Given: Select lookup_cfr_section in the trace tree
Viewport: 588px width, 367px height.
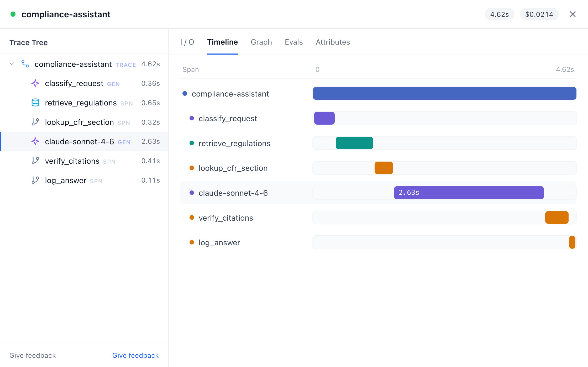Looking at the screenshot, I should click(x=84, y=122).
